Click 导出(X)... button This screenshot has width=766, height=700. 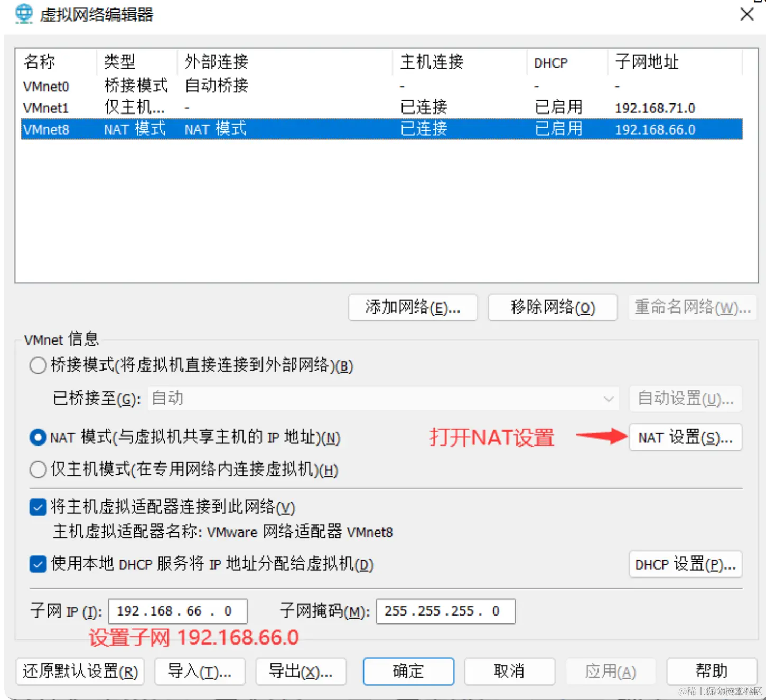click(x=301, y=671)
